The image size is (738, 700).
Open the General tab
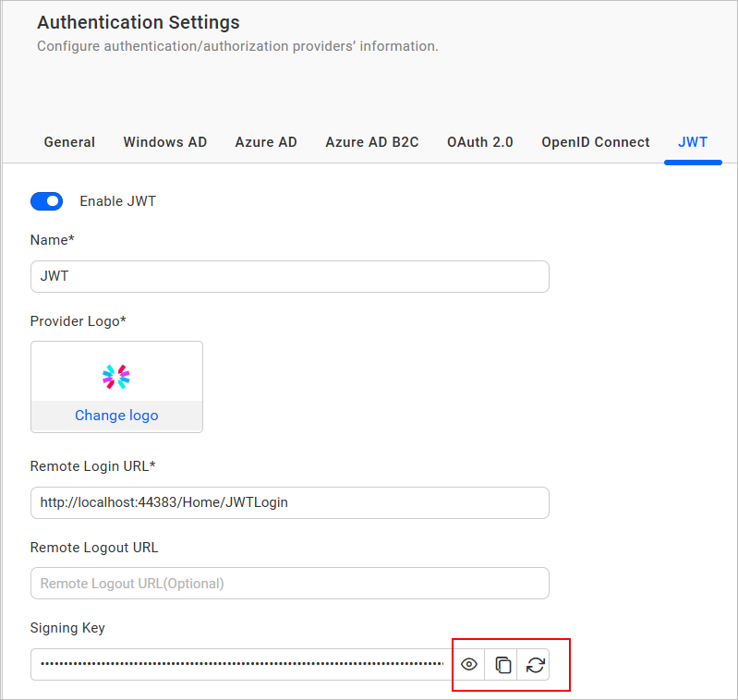coord(69,142)
